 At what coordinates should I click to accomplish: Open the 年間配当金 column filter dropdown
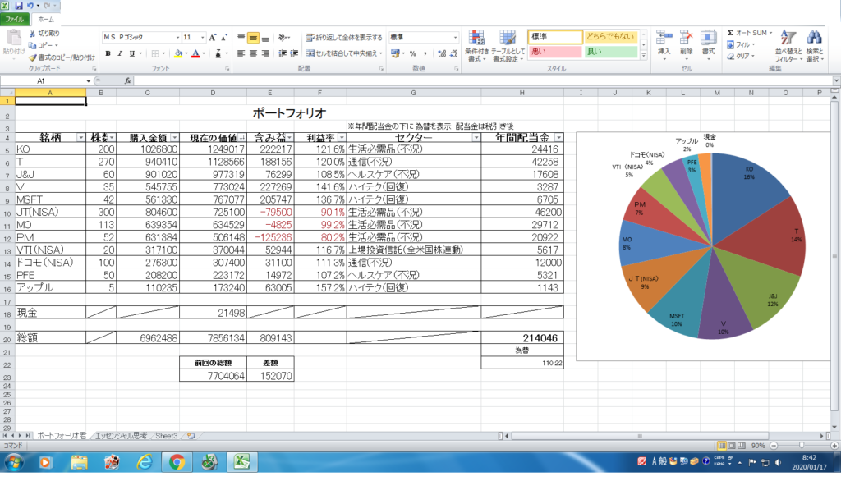coord(558,138)
